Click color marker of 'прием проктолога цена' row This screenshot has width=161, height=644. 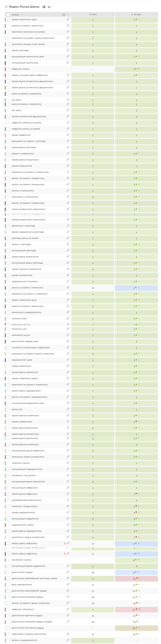5,20
